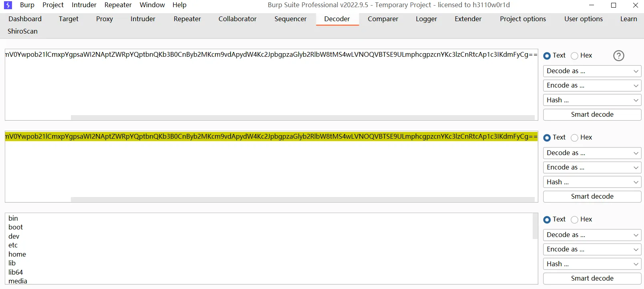Expand 'Decode as' dropdown in first panel

click(592, 71)
